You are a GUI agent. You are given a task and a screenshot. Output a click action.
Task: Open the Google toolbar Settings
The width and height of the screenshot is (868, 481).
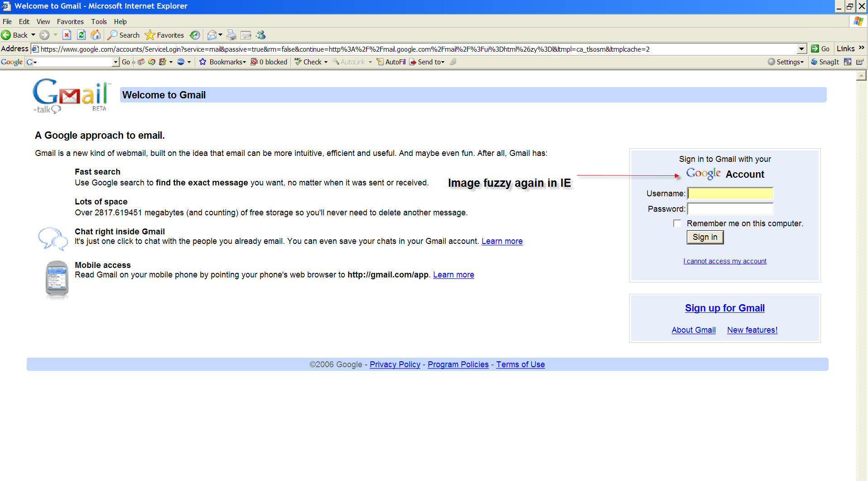(x=786, y=62)
